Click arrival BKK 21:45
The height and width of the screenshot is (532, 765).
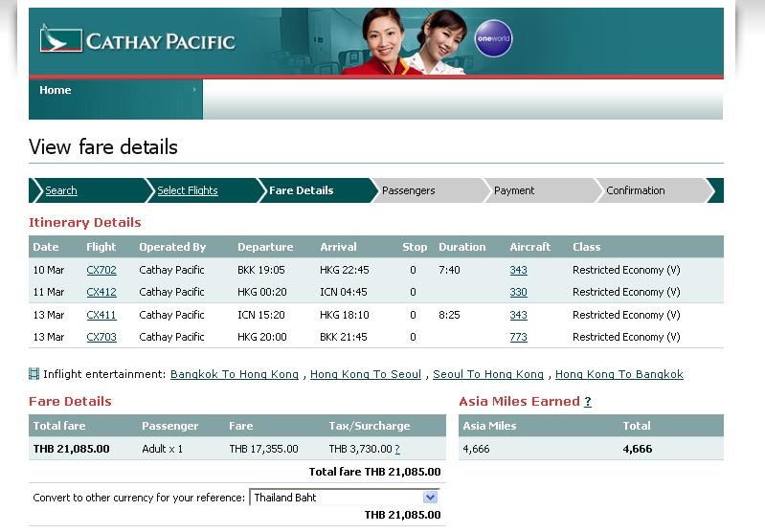344,337
